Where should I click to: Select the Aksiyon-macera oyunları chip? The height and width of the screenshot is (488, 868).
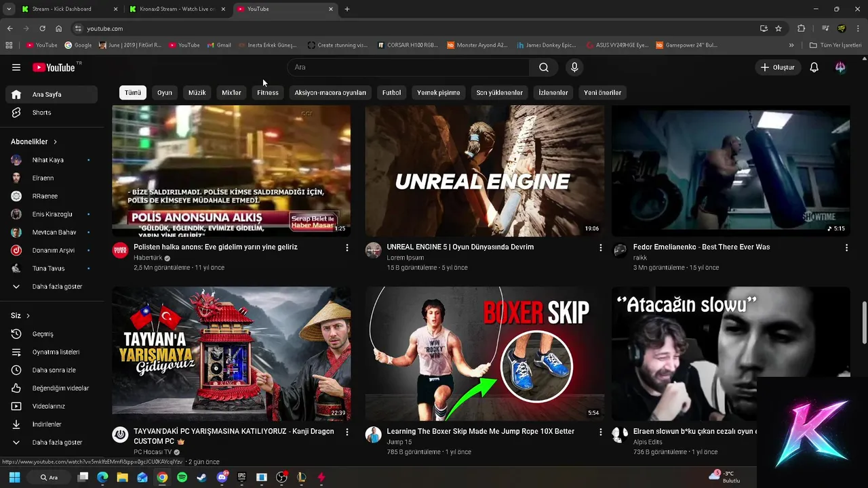tap(330, 93)
